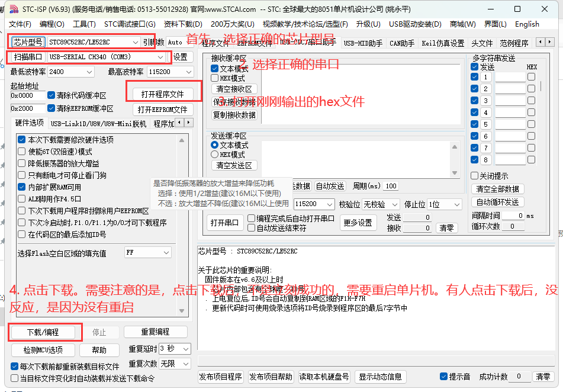Viewport: 563px width, 392px height.
Task: Select 文本模式 radio in send buffer
Action: click(x=215, y=145)
